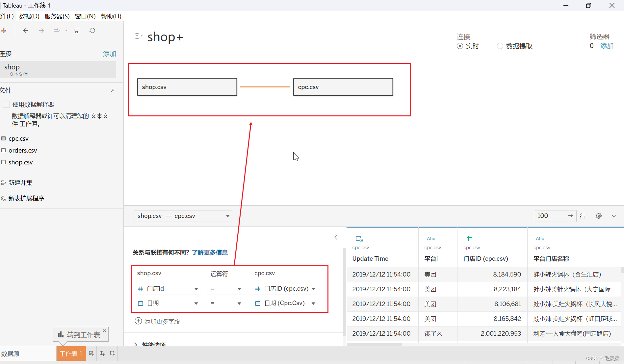Switch to the 工作表 1 tab

coord(71,353)
